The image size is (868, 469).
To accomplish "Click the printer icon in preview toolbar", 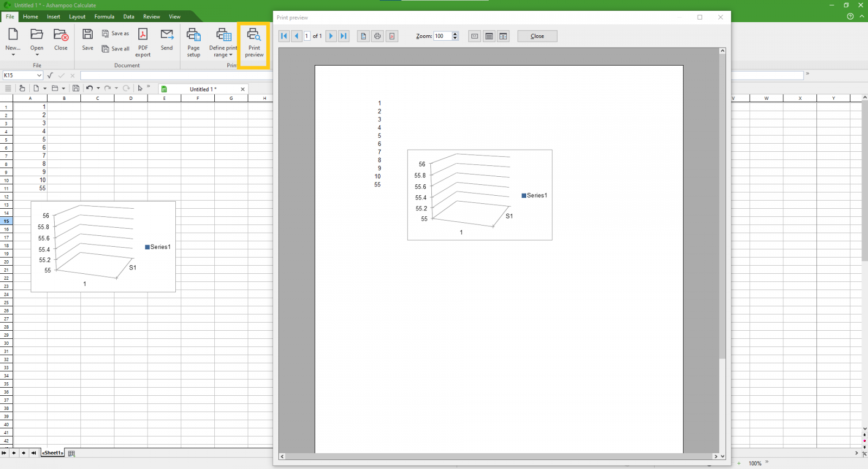I will [378, 36].
